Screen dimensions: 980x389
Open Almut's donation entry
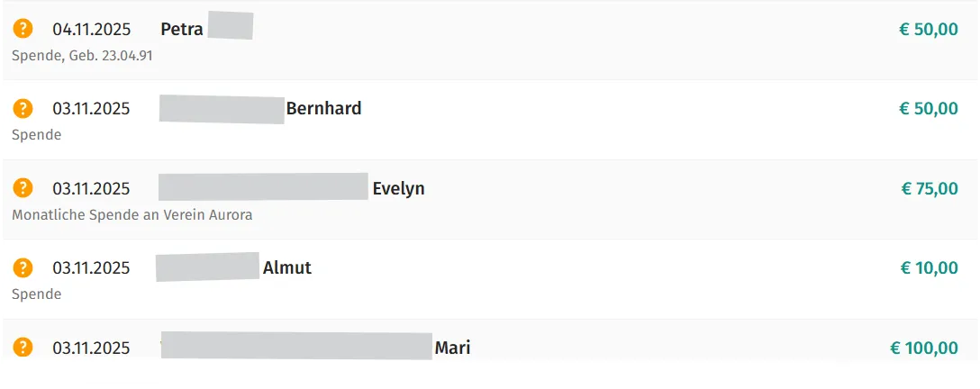pyautogui.click(x=286, y=267)
